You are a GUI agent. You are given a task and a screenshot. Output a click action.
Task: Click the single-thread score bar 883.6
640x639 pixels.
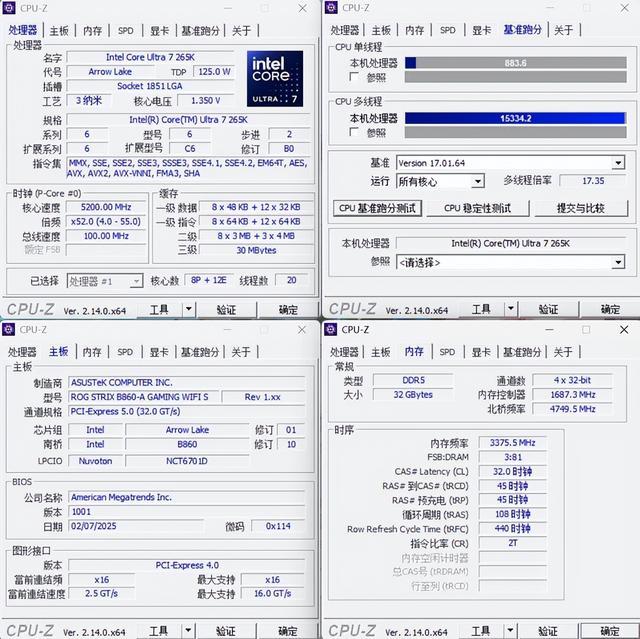[x=516, y=63]
